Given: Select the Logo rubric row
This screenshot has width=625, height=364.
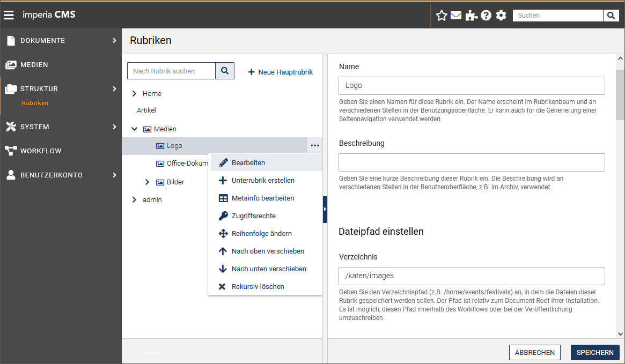Looking at the screenshot, I should pos(215,146).
